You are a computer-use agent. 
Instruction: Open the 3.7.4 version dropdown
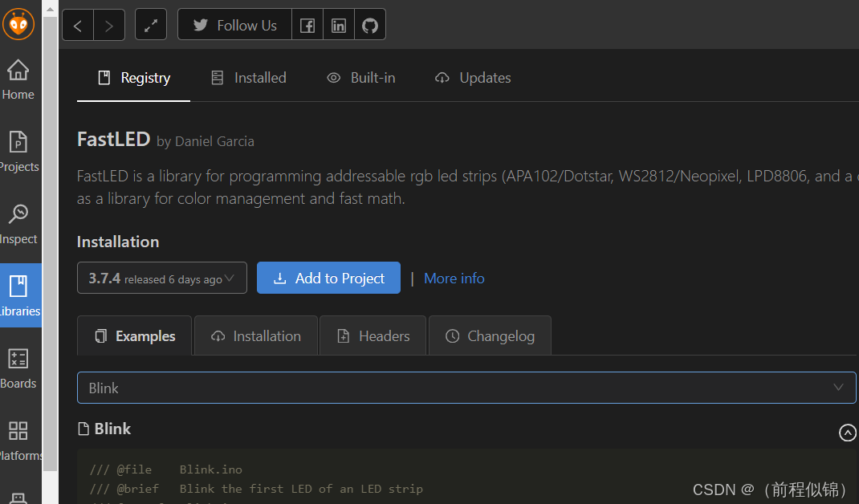click(x=162, y=278)
